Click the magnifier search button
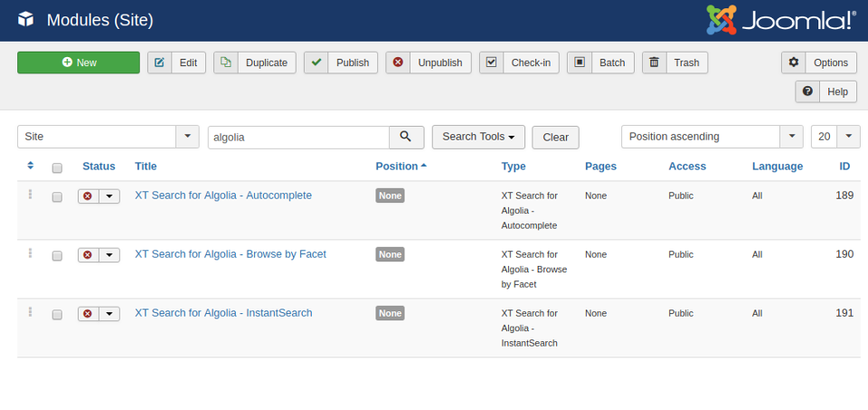868x410 pixels. point(406,137)
